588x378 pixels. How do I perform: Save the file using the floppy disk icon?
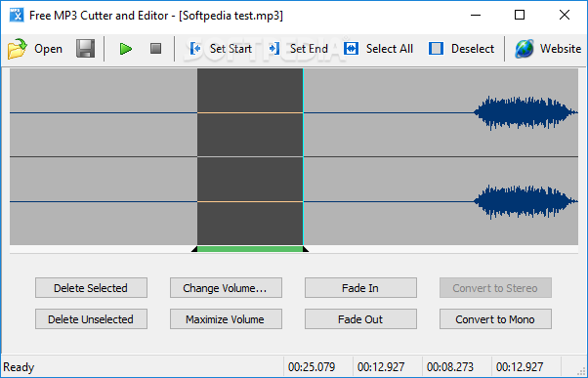[x=85, y=49]
